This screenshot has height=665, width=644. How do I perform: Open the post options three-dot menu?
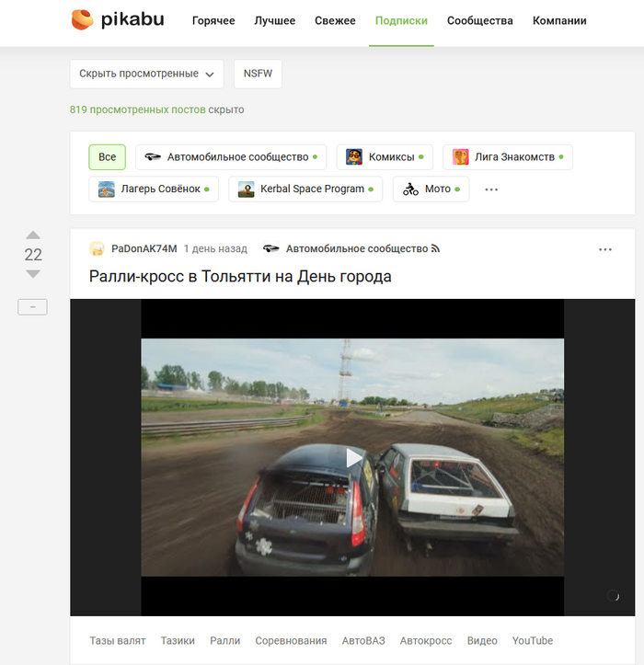pyautogui.click(x=604, y=249)
